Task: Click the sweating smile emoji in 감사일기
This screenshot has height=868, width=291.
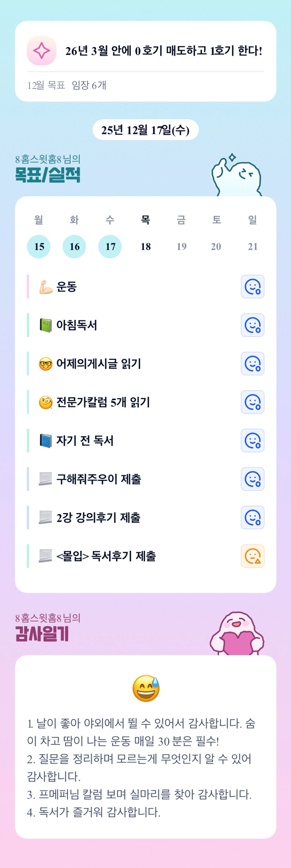Action: [x=146, y=688]
